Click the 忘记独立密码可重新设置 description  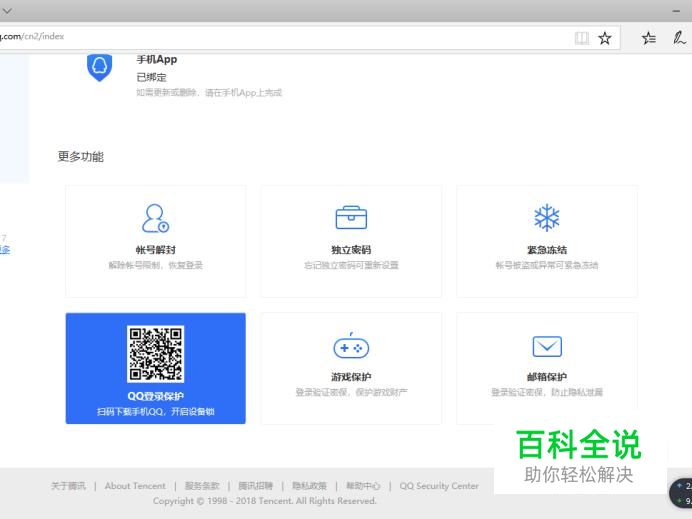click(351, 265)
